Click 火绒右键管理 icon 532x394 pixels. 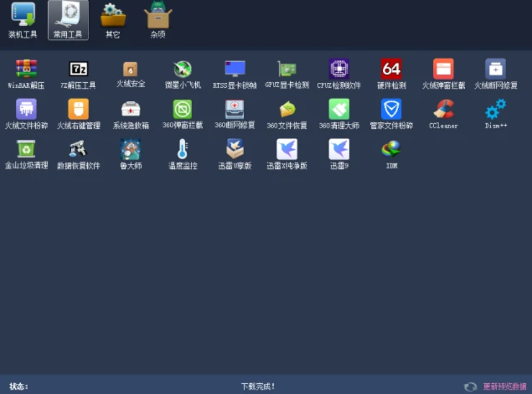(x=78, y=114)
